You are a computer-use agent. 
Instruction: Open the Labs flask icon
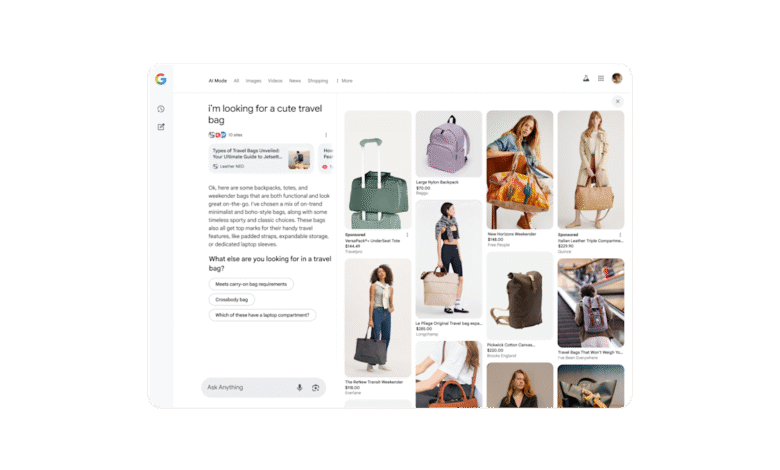586,78
